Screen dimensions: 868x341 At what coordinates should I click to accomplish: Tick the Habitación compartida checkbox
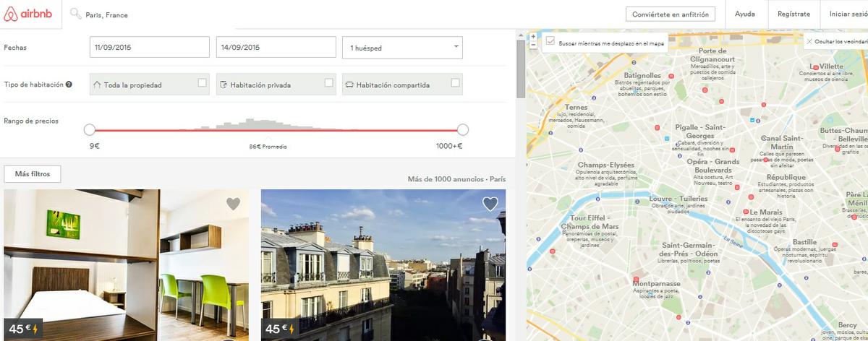tap(455, 83)
